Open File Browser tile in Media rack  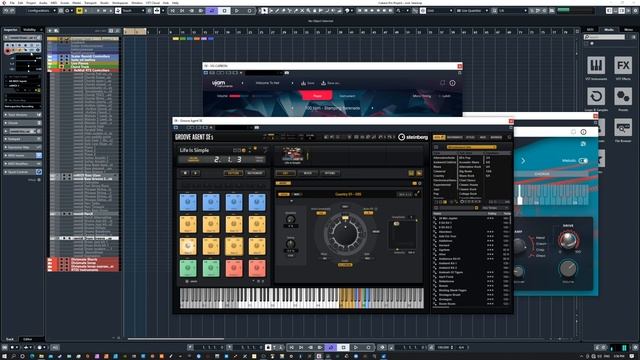[623, 128]
